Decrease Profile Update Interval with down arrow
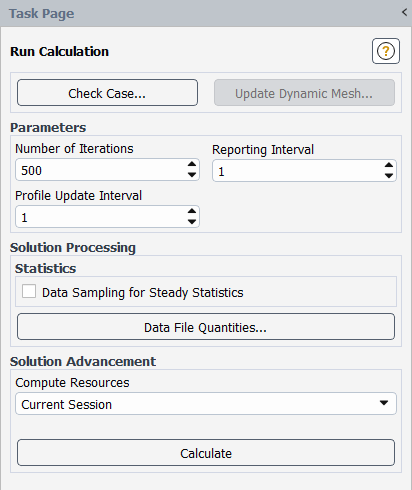 coord(192,222)
